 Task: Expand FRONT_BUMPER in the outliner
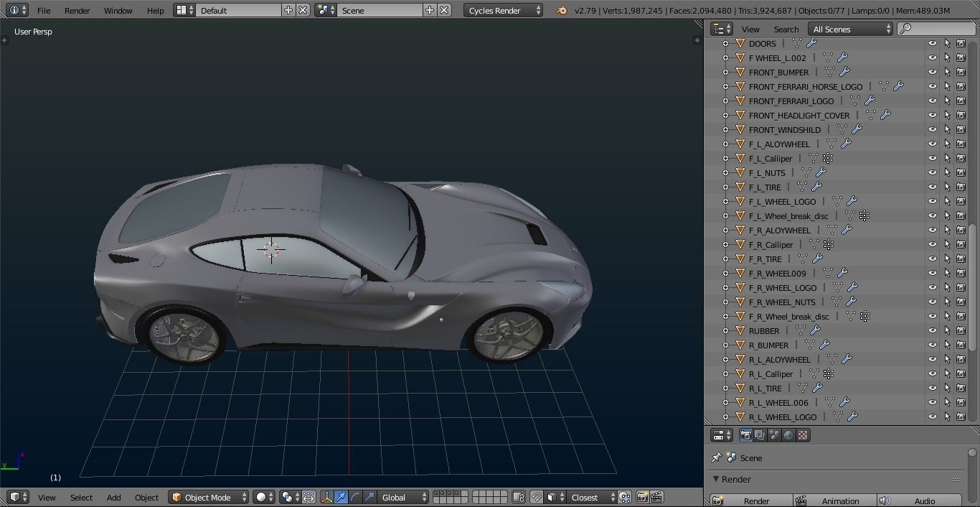(x=725, y=72)
